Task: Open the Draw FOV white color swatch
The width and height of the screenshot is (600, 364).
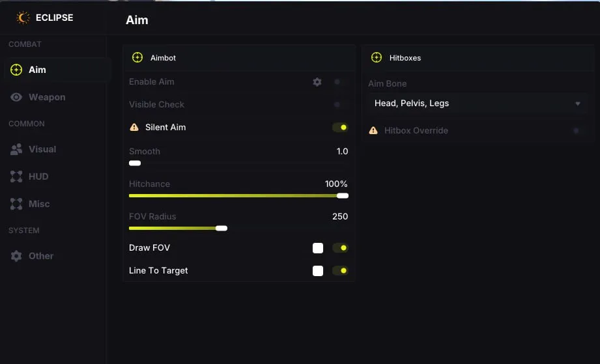Action: [318, 247]
